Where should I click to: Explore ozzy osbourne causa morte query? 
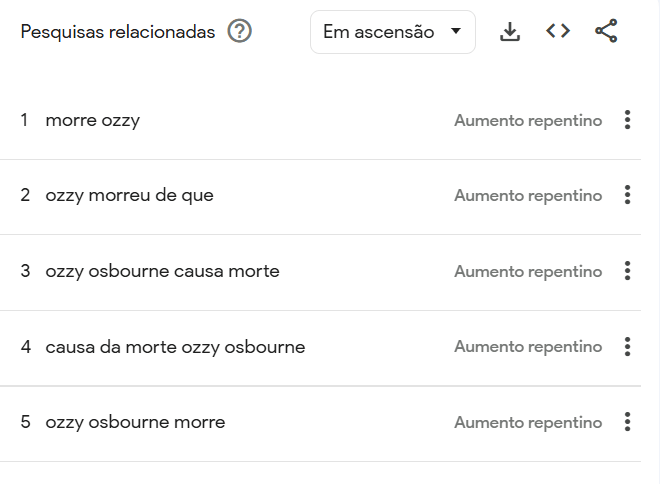click(162, 271)
